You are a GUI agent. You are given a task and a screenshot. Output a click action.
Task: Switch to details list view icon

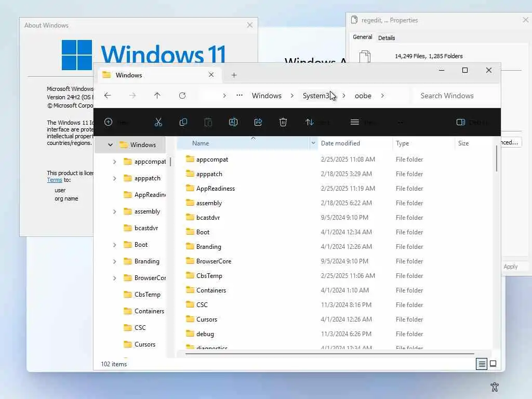pyautogui.click(x=482, y=364)
